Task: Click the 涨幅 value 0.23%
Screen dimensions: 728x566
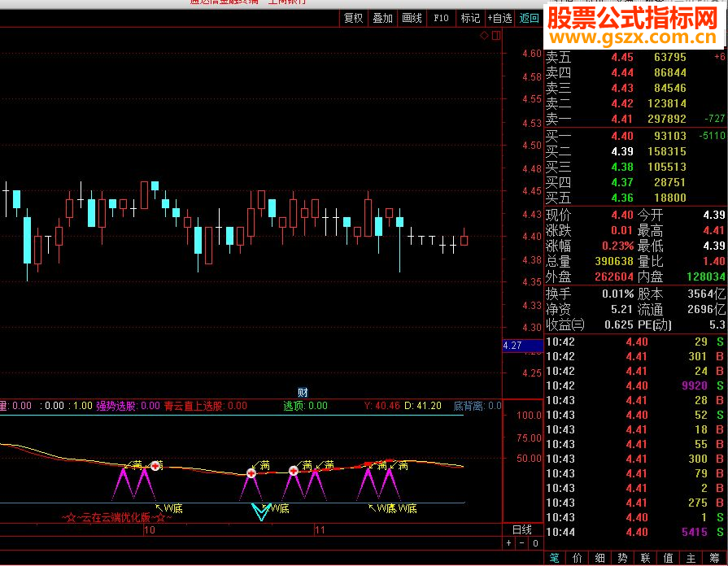Action: pyautogui.click(x=618, y=246)
